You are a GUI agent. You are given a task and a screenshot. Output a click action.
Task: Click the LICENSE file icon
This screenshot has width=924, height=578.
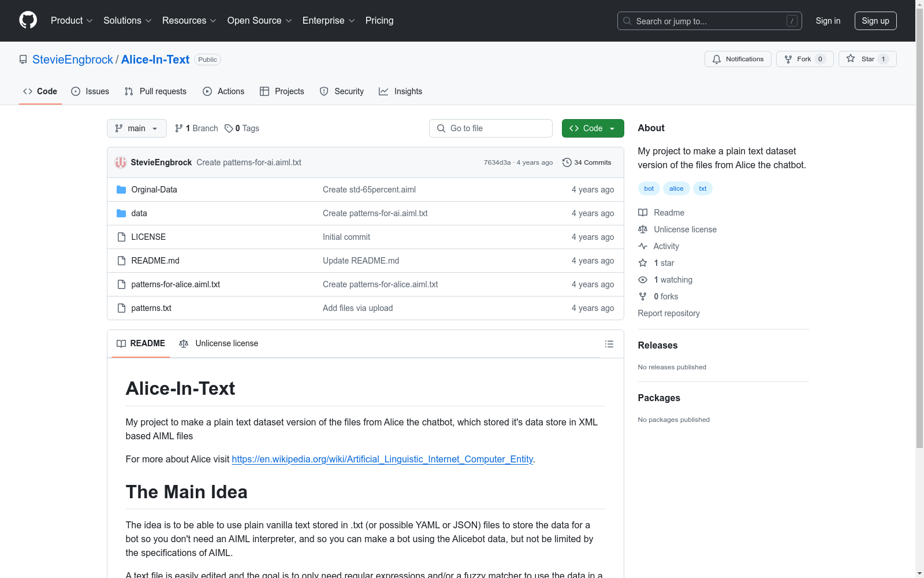click(121, 237)
